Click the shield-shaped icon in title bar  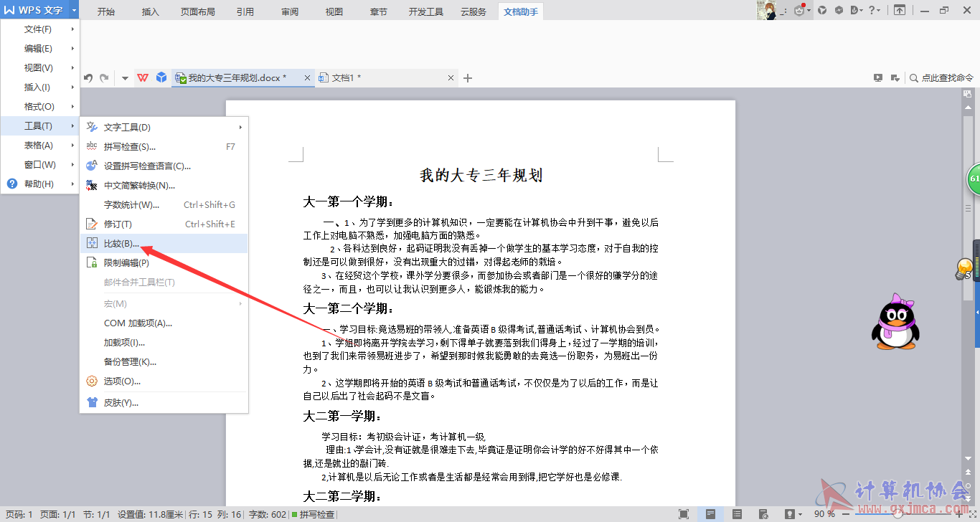click(x=822, y=10)
